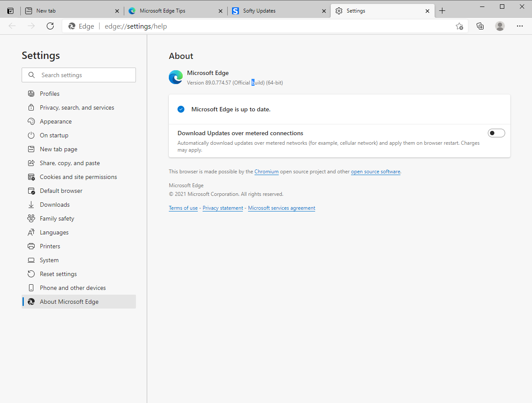
Task: Open the Chromium link
Action: pyautogui.click(x=267, y=172)
